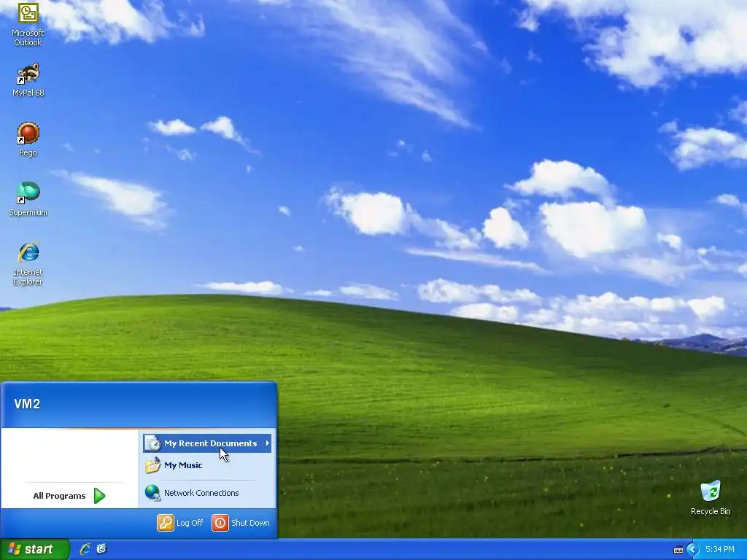Click the keyboard icon in the taskbar
This screenshot has height=560, width=747.
pos(678,550)
